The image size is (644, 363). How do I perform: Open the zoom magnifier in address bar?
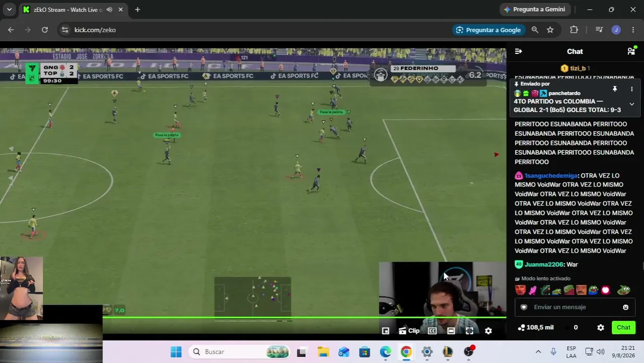click(535, 30)
